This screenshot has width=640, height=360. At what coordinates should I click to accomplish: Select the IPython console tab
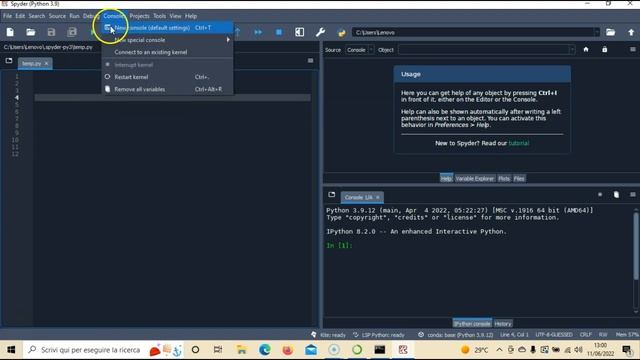click(472, 324)
